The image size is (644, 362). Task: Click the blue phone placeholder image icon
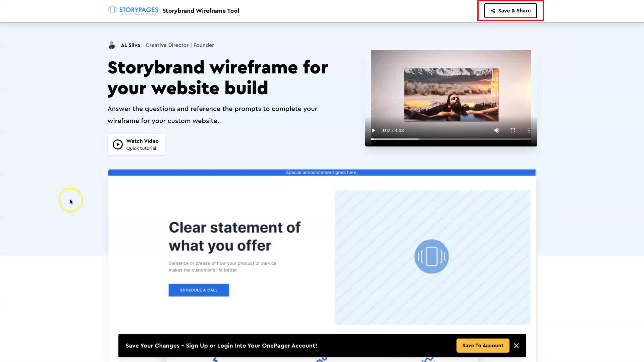pos(431,256)
